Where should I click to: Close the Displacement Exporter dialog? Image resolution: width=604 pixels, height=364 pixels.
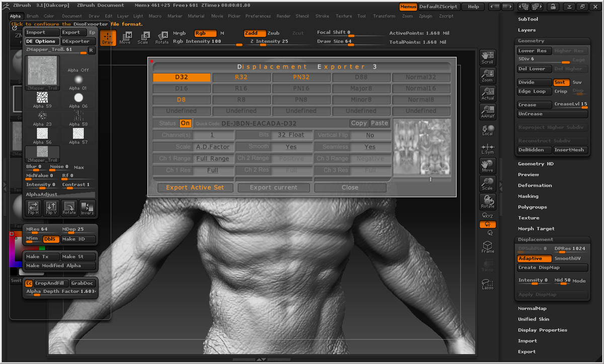click(350, 187)
